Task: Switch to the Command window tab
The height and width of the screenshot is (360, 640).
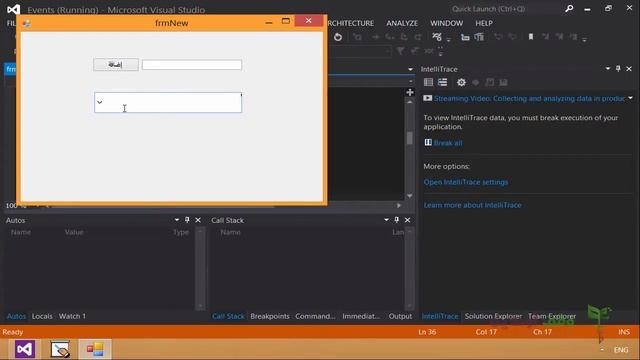Action: (315, 316)
